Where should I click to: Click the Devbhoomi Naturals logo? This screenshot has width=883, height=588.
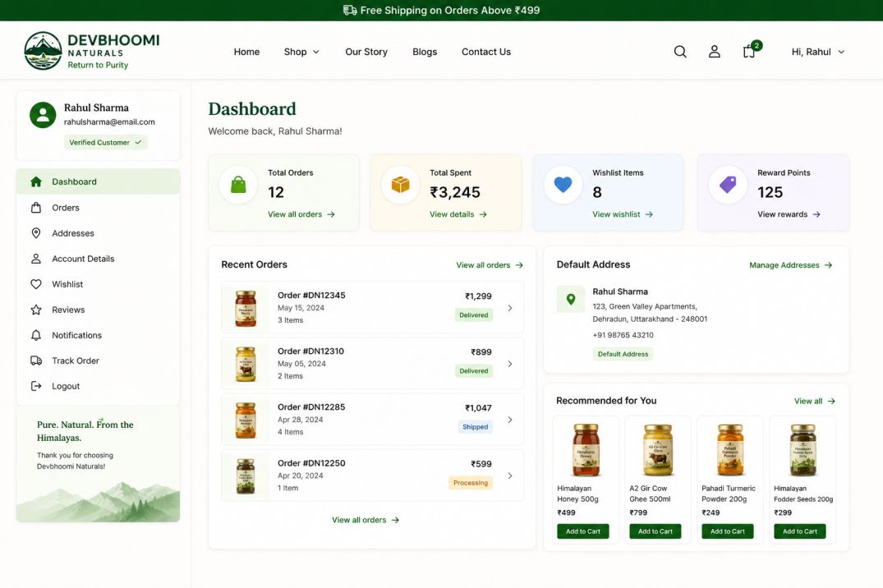(92, 51)
